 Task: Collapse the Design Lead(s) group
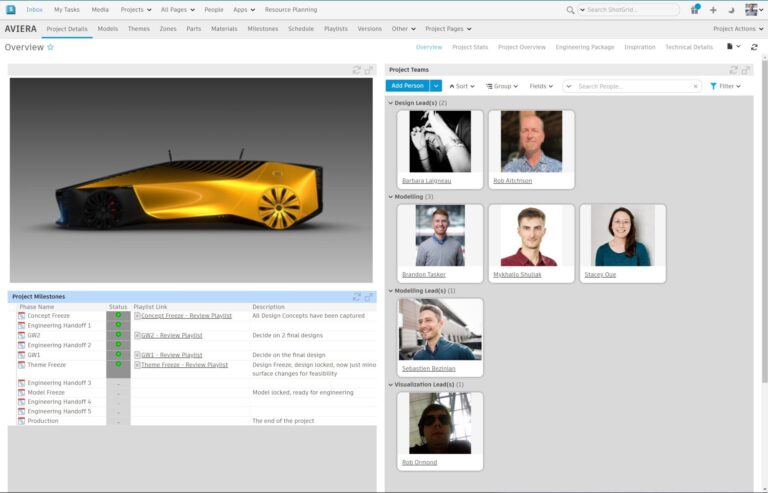pyautogui.click(x=391, y=103)
